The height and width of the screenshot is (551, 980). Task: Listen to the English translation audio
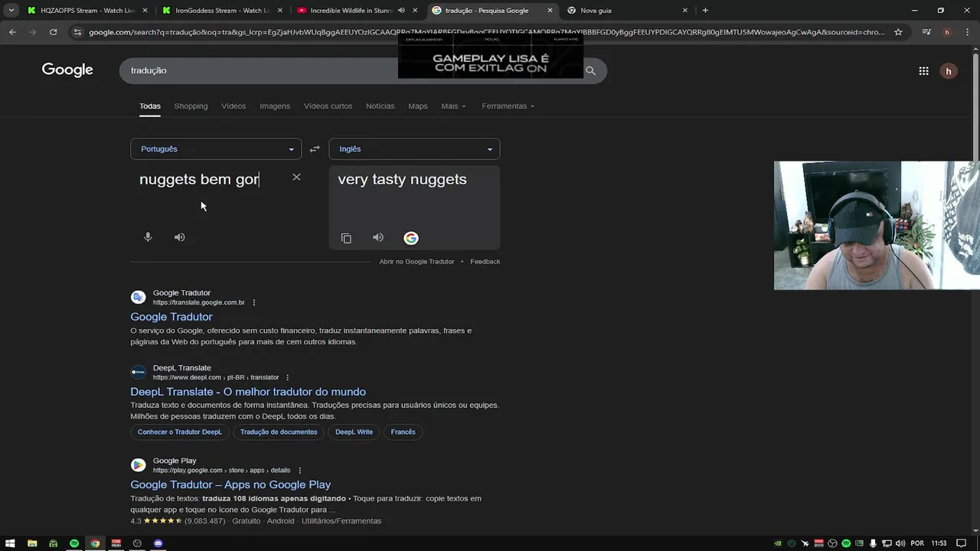[377, 237]
